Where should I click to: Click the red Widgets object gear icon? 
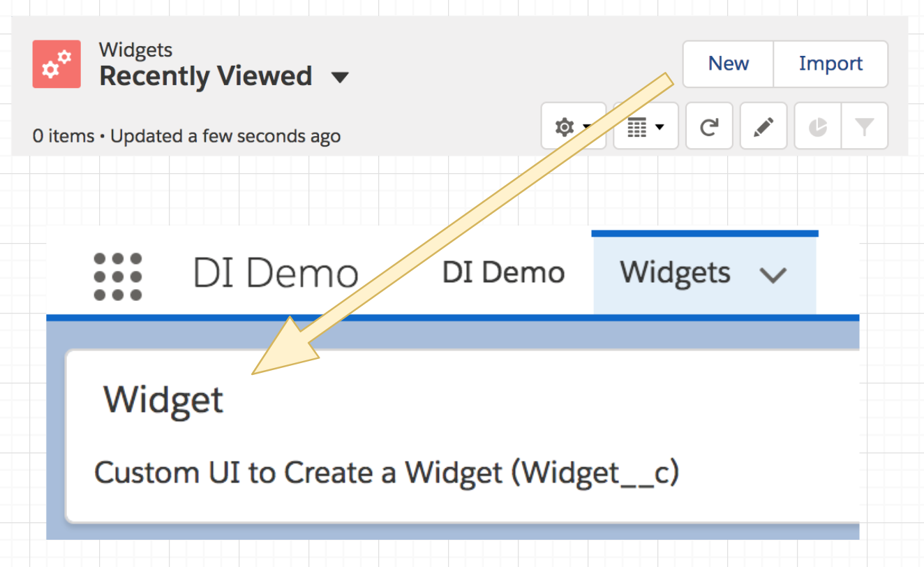point(57,64)
